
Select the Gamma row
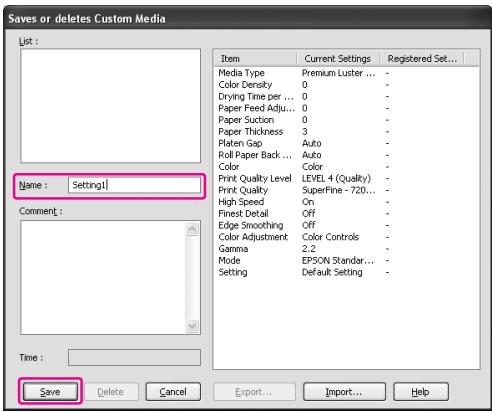346,249
